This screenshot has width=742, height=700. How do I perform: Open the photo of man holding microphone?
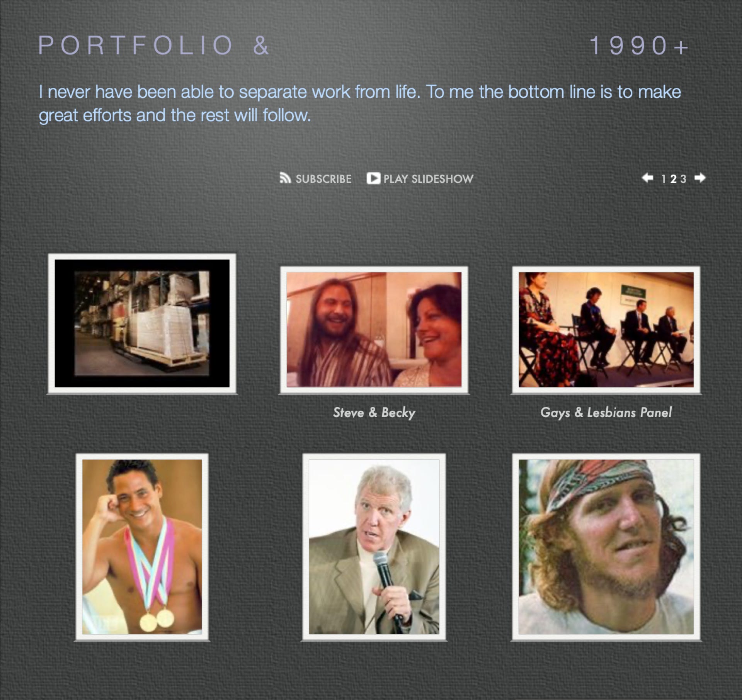(x=374, y=547)
